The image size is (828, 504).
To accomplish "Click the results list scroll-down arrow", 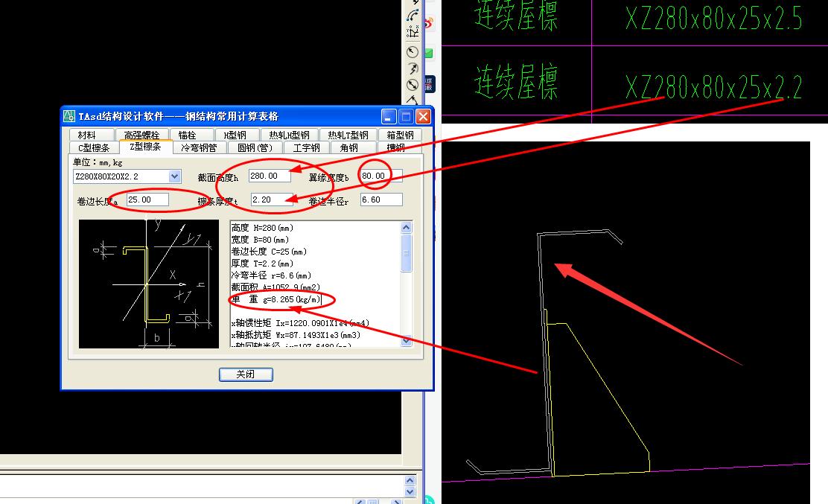I will 406,341.
